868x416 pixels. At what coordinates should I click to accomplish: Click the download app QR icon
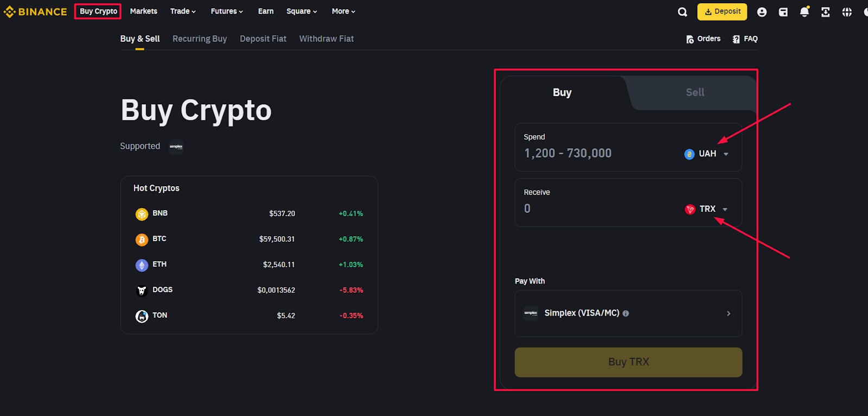(826, 12)
